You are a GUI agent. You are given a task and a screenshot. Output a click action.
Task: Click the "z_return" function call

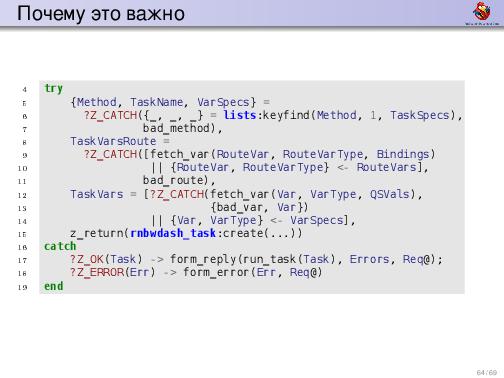click(x=97, y=233)
